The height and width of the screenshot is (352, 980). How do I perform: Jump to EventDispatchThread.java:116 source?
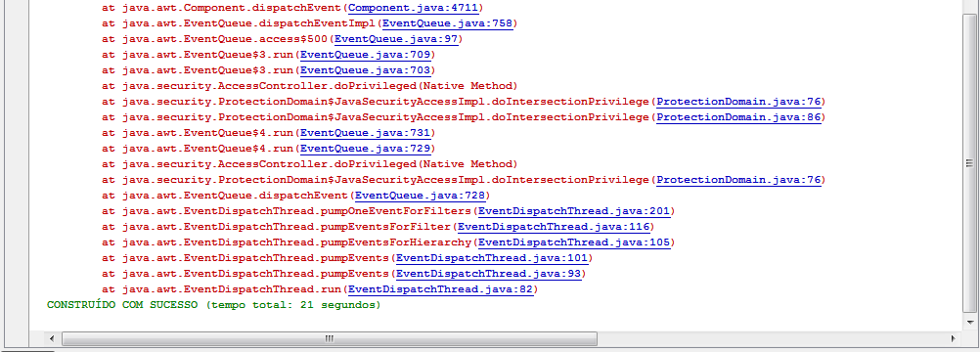tap(554, 227)
